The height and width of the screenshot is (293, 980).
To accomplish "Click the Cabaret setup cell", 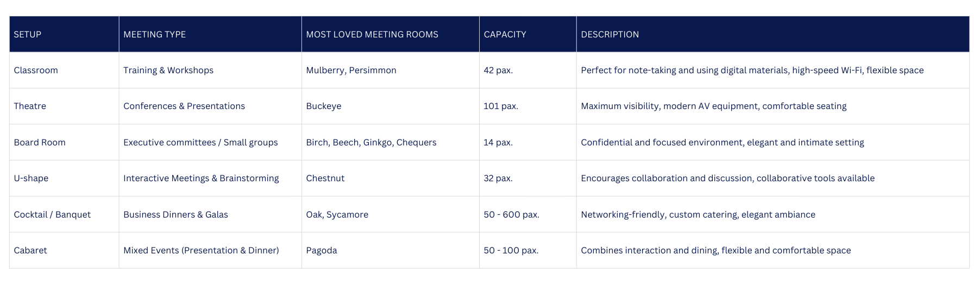I will [x=30, y=250].
